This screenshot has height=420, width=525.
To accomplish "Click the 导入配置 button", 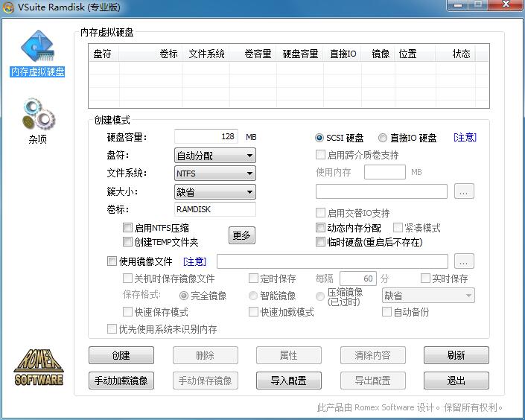I will point(288,381).
